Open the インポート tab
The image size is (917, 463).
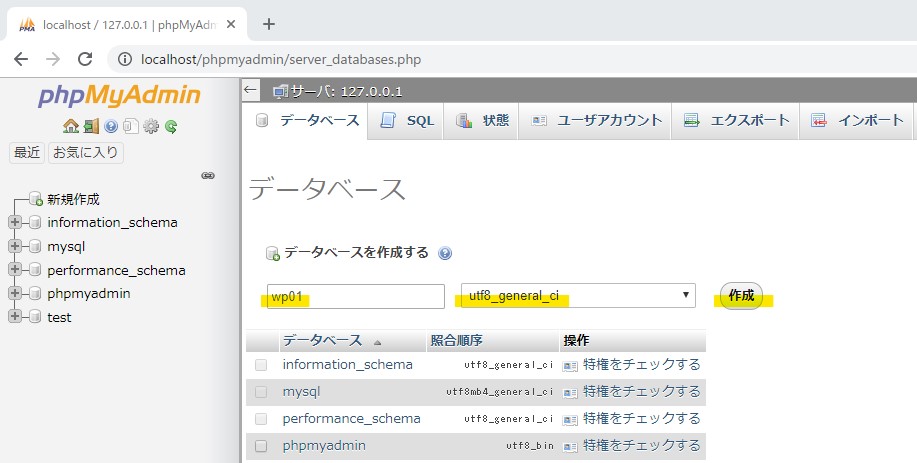(856, 121)
